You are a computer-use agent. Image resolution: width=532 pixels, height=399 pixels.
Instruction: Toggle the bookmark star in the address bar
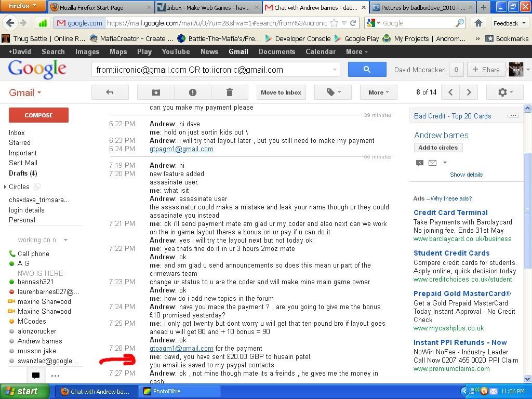[334, 23]
